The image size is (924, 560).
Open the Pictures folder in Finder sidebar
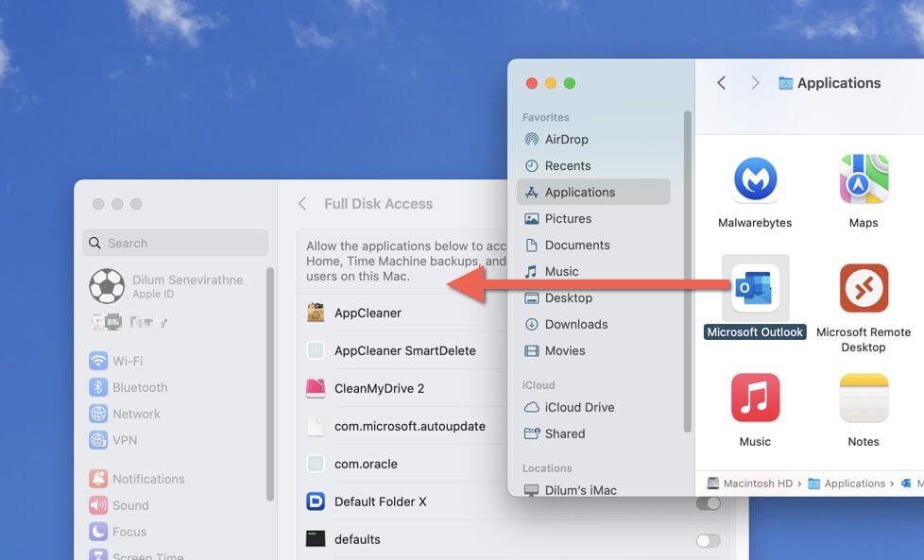tap(557, 218)
